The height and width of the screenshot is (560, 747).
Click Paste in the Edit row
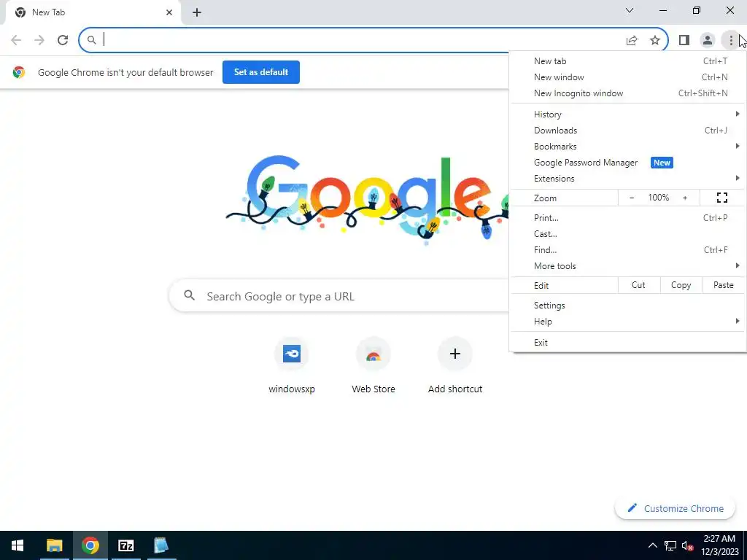tap(723, 285)
